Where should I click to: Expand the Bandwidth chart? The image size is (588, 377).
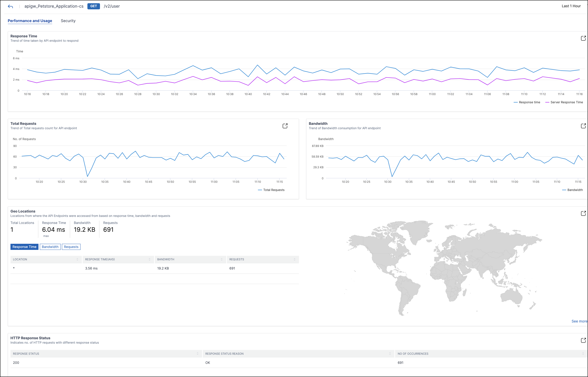(583, 126)
